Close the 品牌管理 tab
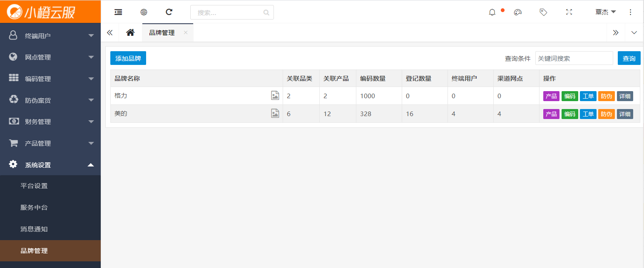The width and height of the screenshot is (644, 268). (186, 32)
